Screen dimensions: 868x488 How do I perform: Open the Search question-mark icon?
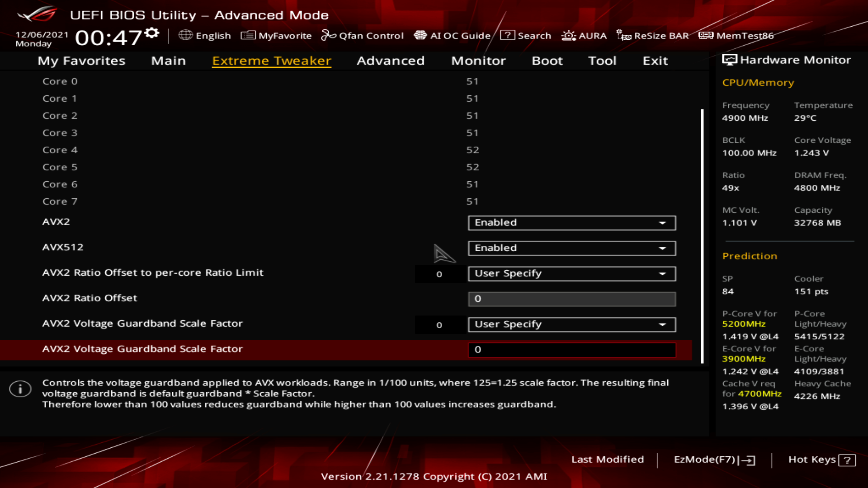pos(507,35)
